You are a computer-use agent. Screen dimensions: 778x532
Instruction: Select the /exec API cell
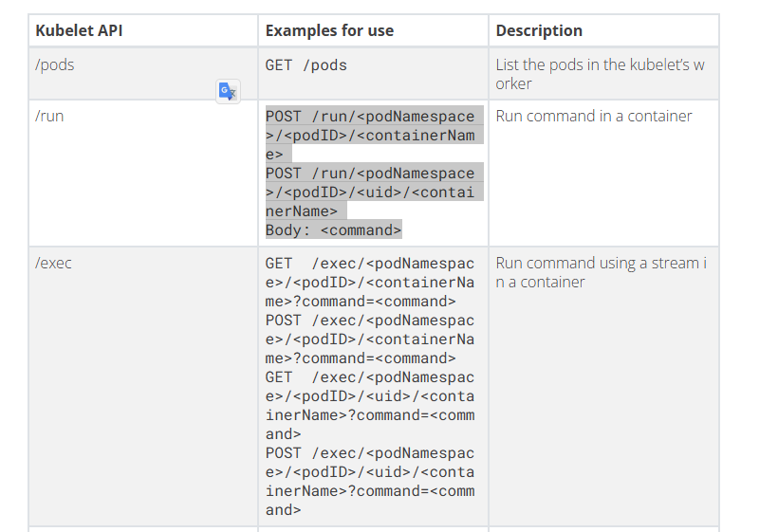pyautogui.click(x=53, y=263)
